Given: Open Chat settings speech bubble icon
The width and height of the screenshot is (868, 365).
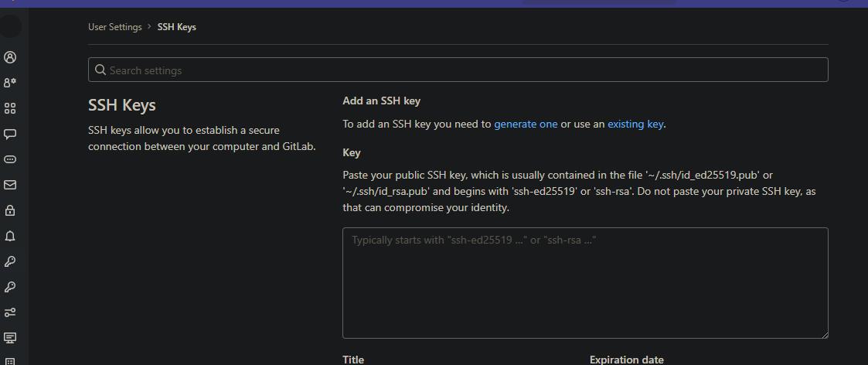Looking at the screenshot, I should click(x=10, y=134).
